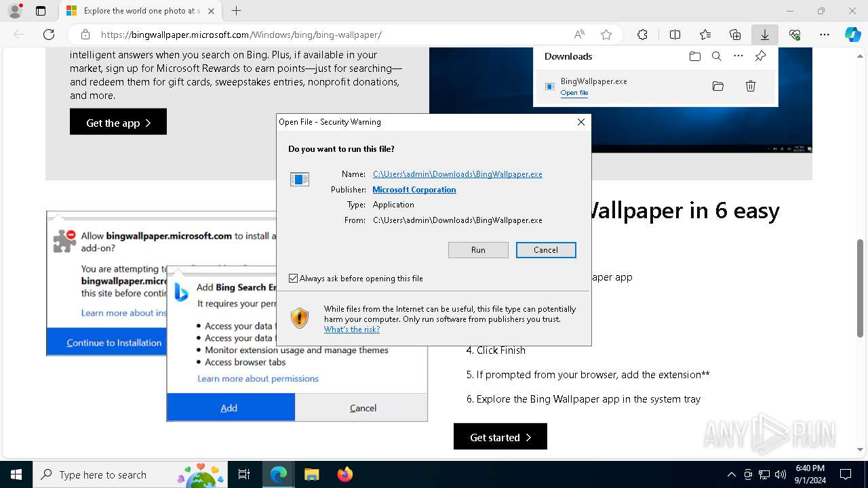
Task: Click the network icon in system tray
Action: [764, 474]
